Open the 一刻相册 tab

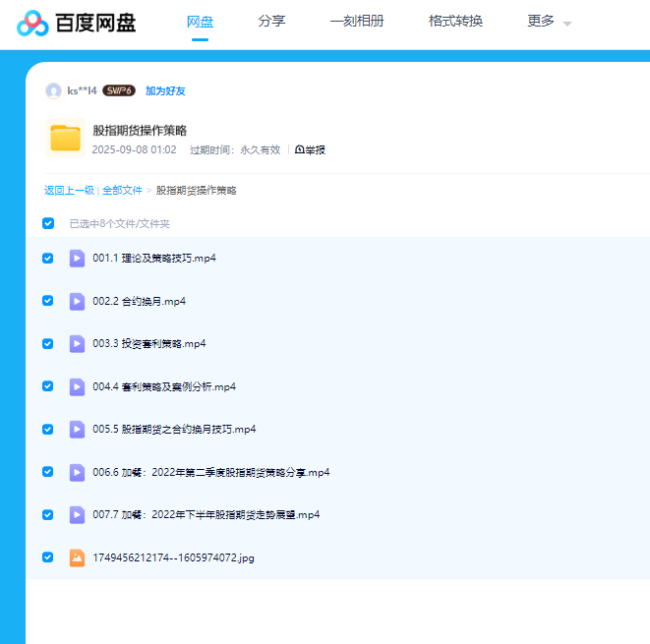click(x=357, y=22)
